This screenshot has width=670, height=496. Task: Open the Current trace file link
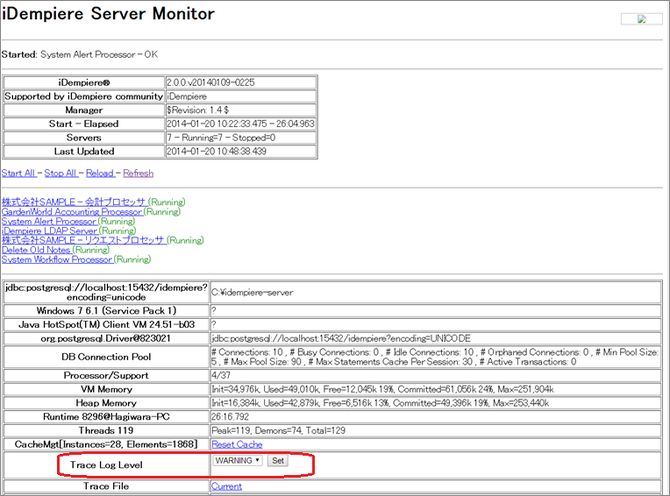pyautogui.click(x=226, y=486)
